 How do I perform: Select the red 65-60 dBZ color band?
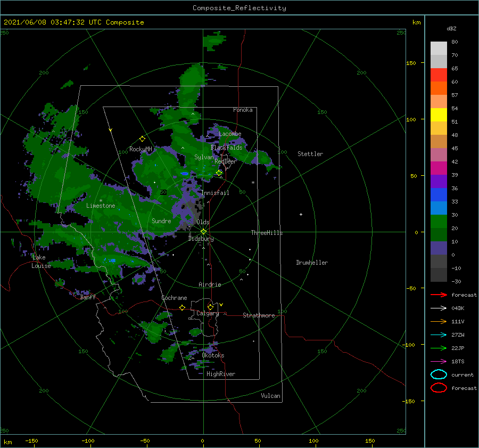(439, 75)
